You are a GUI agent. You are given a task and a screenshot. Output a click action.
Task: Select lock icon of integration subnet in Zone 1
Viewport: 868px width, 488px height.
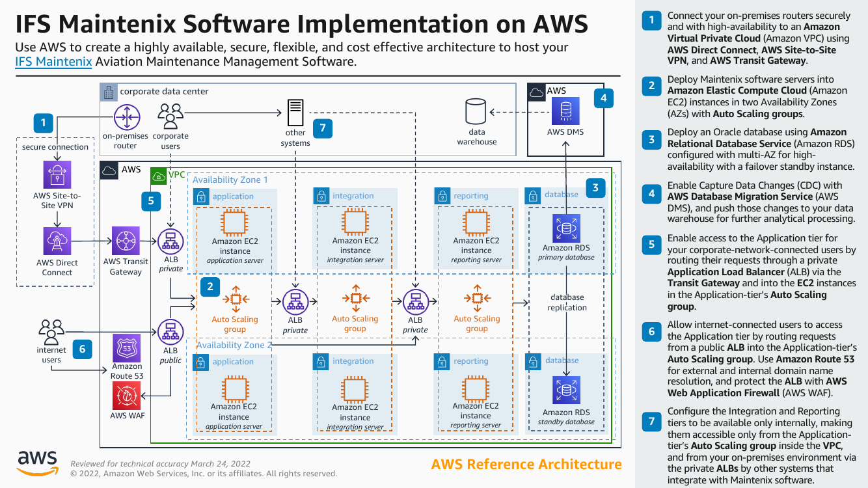pyautogui.click(x=321, y=196)
